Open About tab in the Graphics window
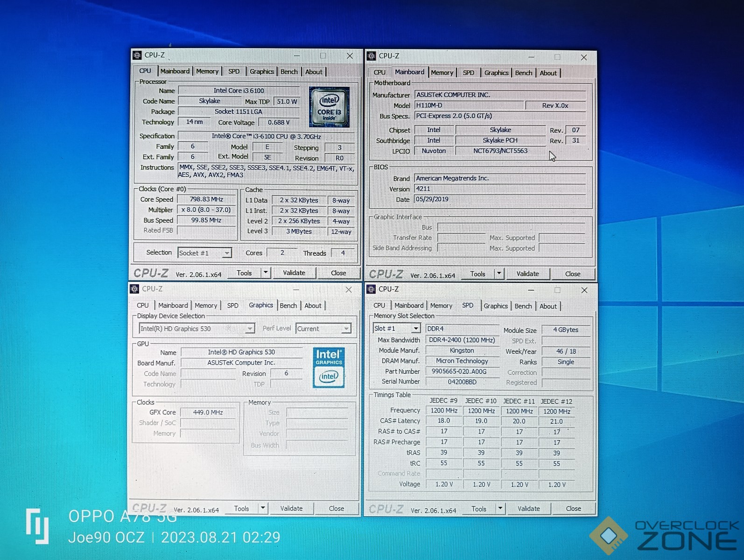Viewport: 744px width, 560px height. (x=313, y=306)
